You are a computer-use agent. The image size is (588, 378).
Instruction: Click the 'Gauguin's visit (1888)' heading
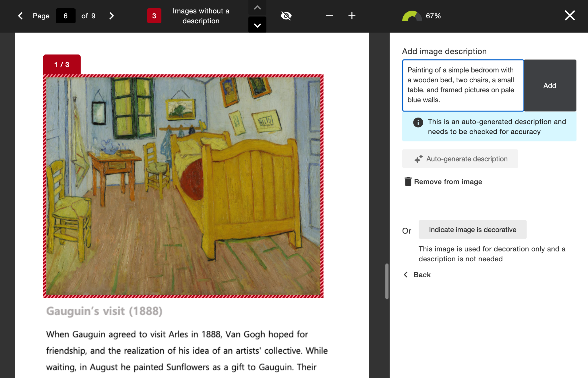point(104,311)
